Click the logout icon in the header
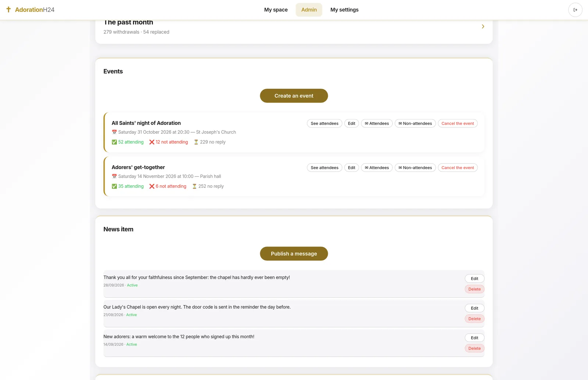Image resolution: width=588 pixels, height=380 pixels. click(575, 10)
